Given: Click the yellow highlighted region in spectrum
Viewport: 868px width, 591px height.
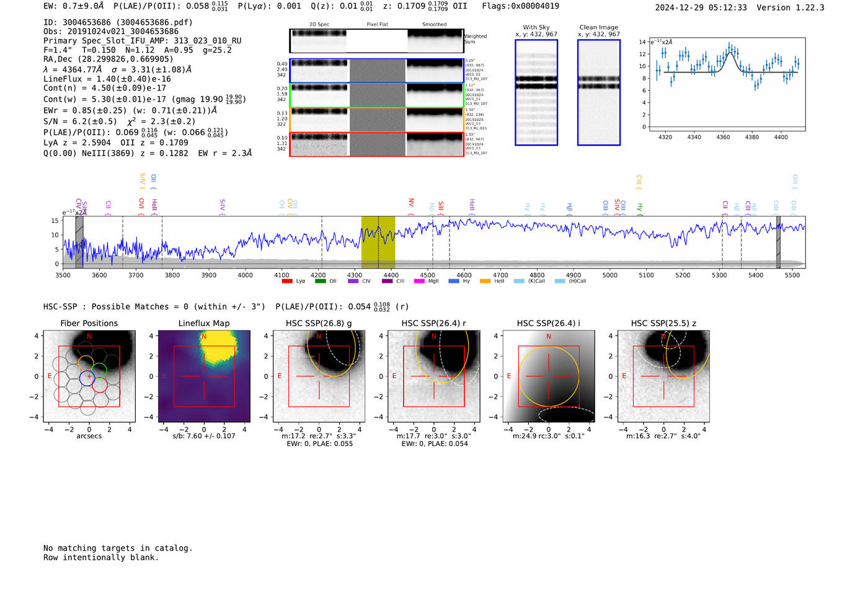Looking at the screenshot, I should pyautogui.click(x=378, y=242).
